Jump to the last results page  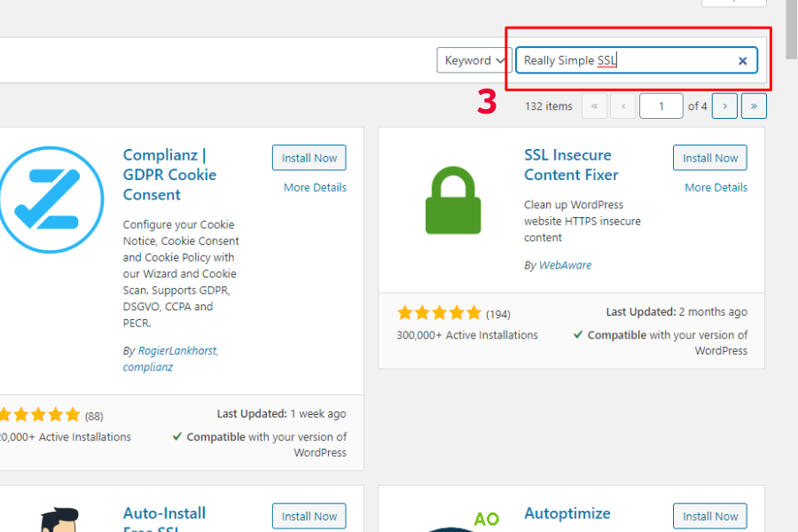754,106
